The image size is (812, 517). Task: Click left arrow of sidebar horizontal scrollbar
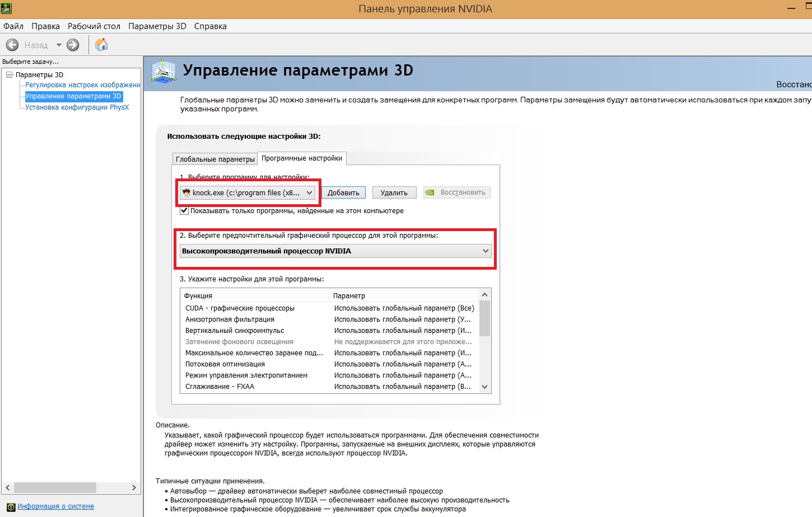[x=8, y=487]
